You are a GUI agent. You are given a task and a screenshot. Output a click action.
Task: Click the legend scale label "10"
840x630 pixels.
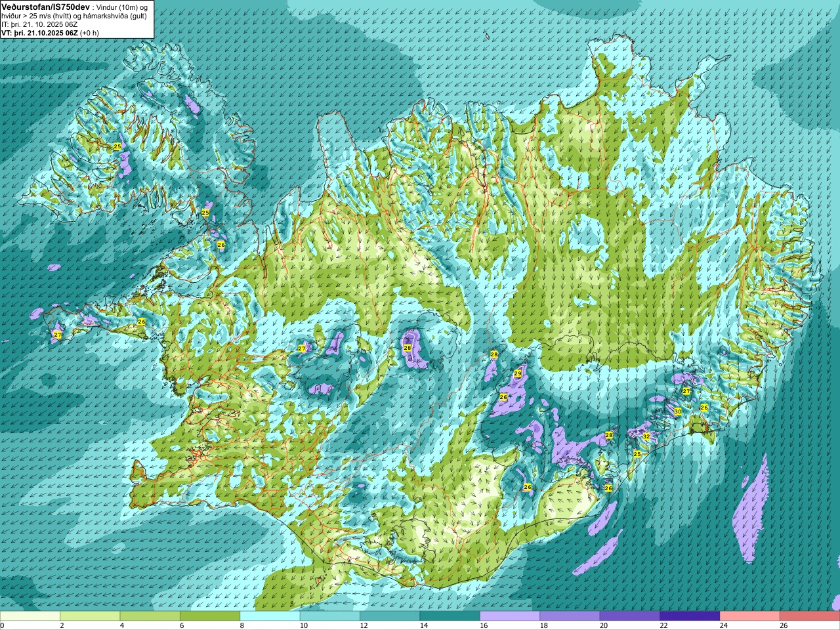303,625
